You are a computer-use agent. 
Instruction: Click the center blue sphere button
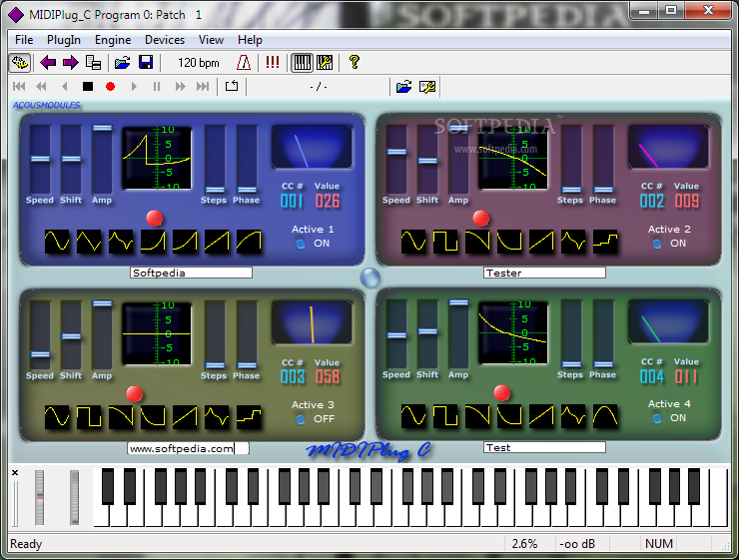point(369,278)
